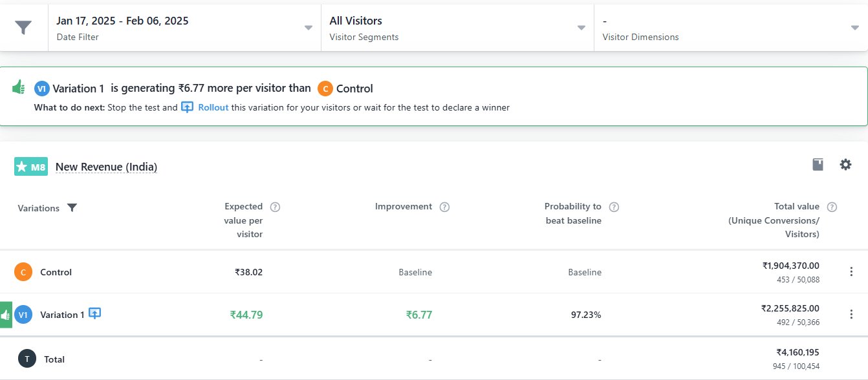Show help for Improvement column

pos(444,207)
